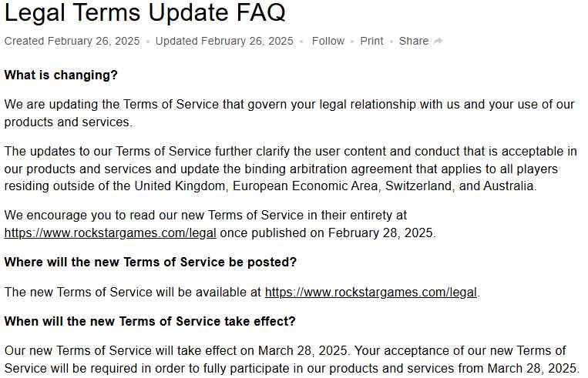The height and width of the screenshot is (378, 588).
Task: Click the Updated February 26, 2025 date
Action: [x=224, y=41]
